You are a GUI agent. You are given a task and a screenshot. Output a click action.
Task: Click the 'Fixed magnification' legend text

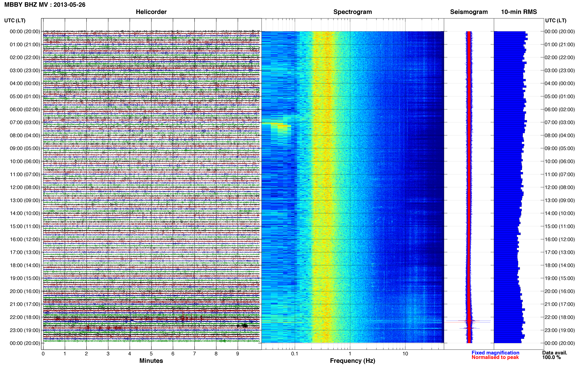point(495,353)
